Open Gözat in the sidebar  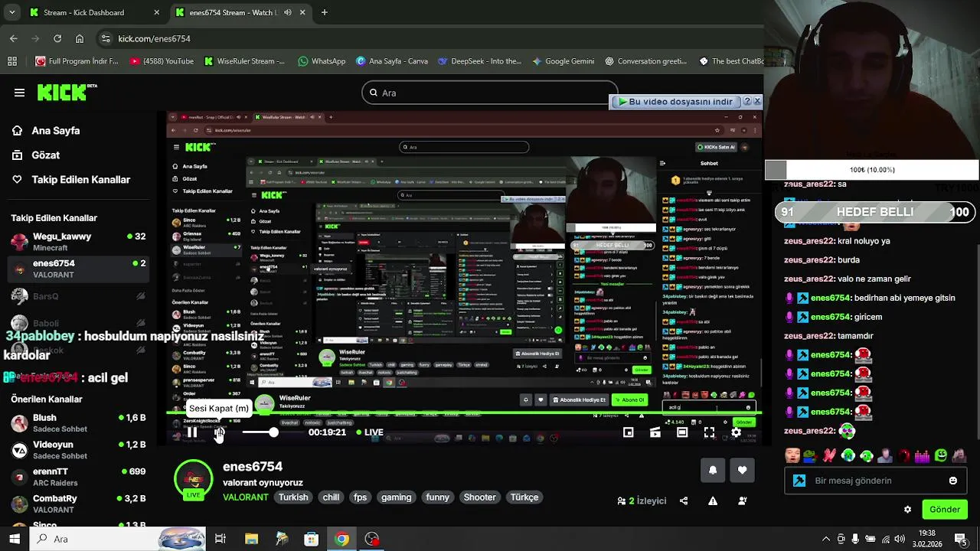coord(36,155)
